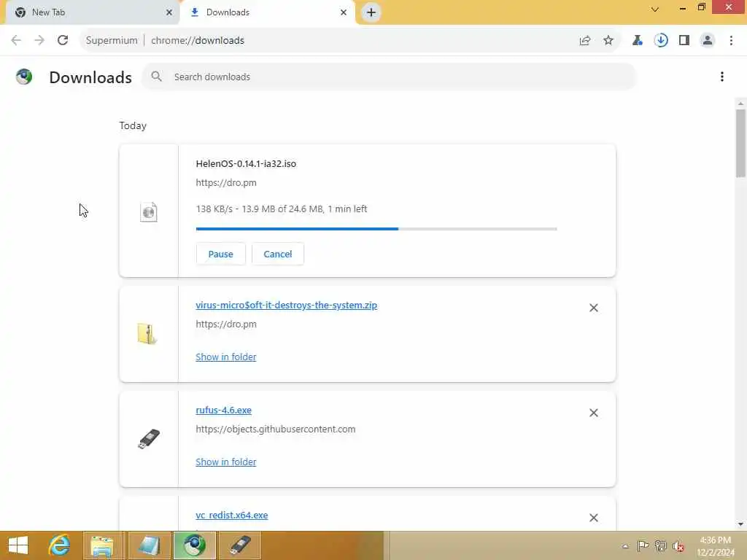Switch to Supermium taskbar button

[x=194, y=545]
